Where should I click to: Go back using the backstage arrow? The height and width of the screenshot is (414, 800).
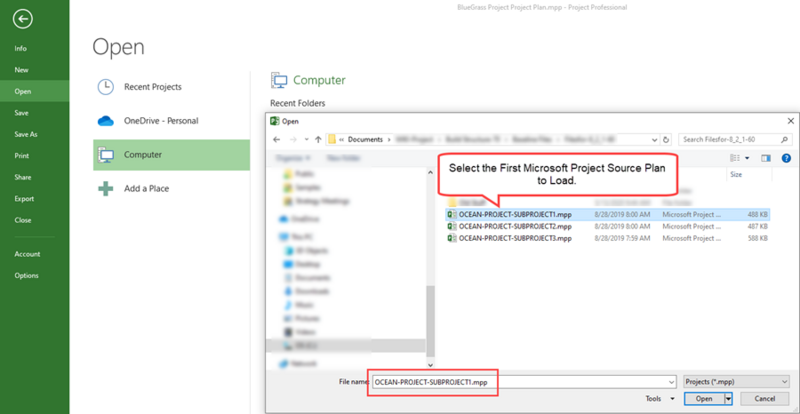click(x=23, y=20)
